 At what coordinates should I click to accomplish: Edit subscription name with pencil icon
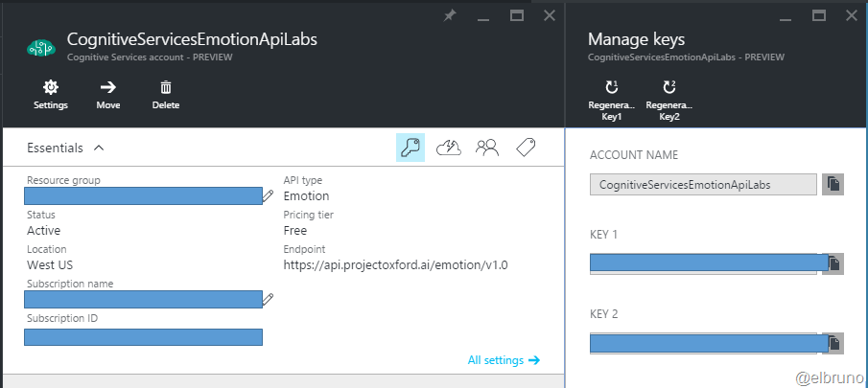(269, 299)
